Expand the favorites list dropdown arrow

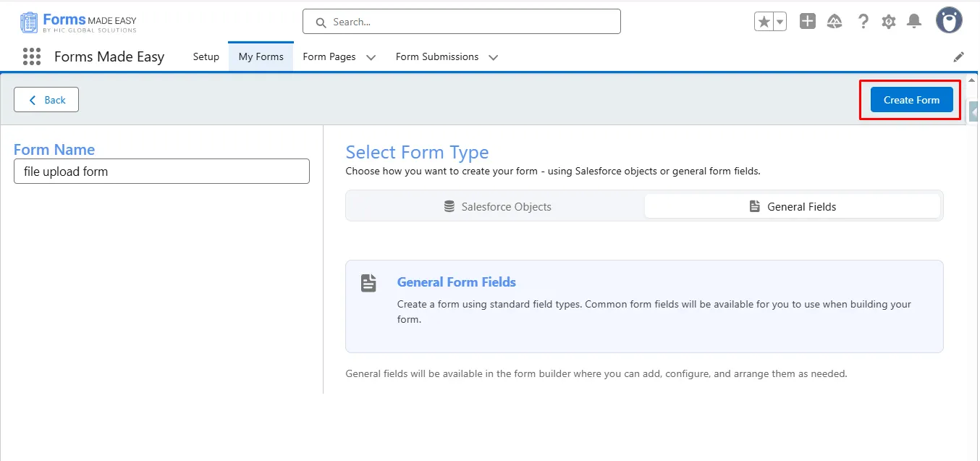780,22
